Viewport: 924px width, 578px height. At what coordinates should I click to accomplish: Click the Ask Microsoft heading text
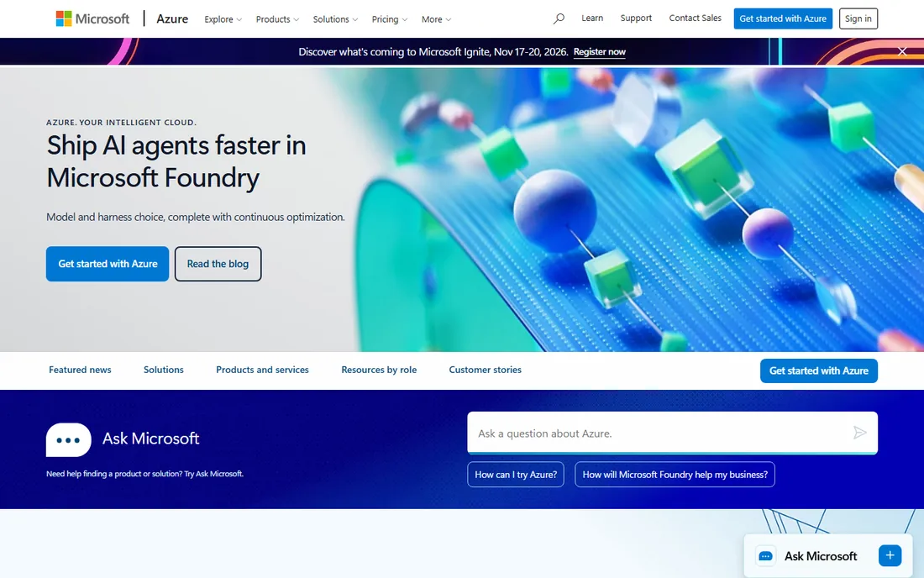151,439
